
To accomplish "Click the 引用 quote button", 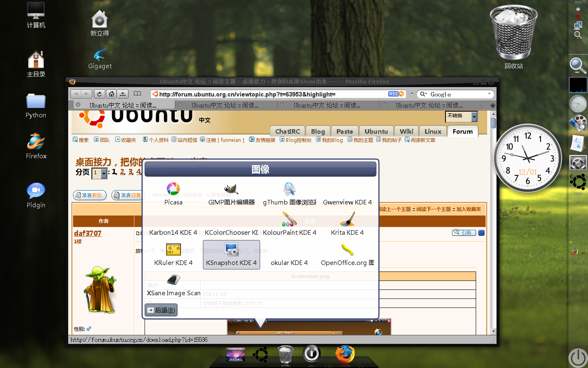I will (464, 233).
